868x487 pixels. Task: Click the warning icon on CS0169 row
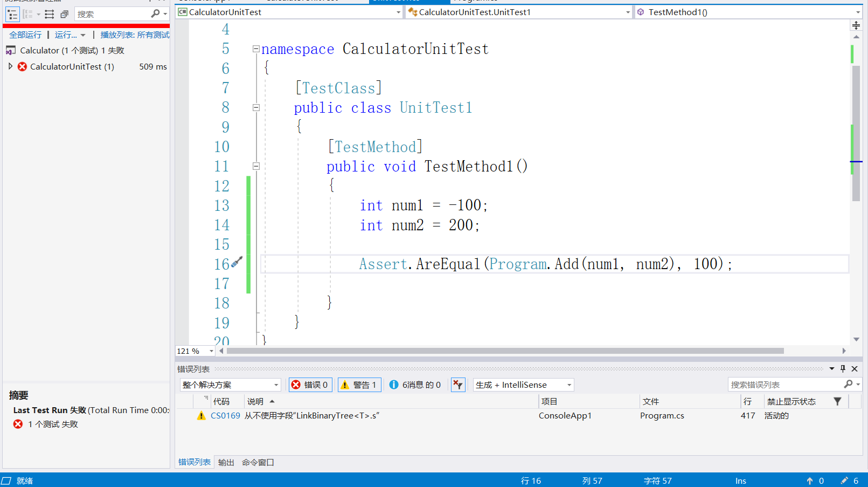pyautogui.click(x=201, y=416)
